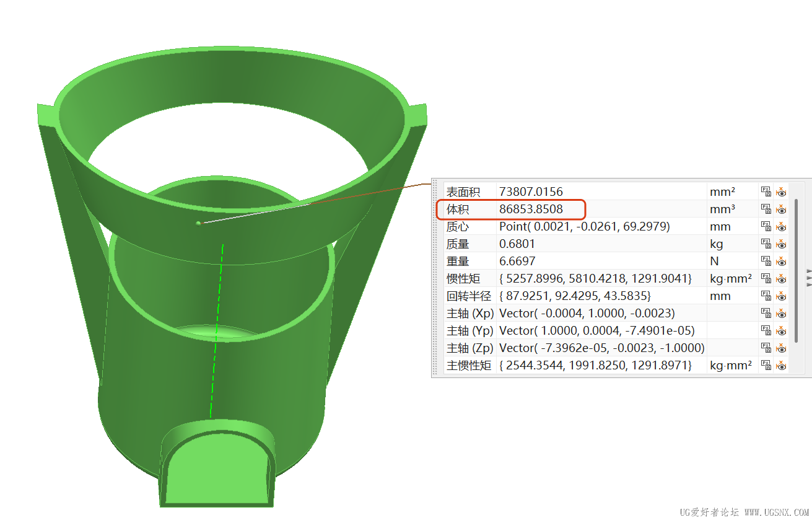The width and height of the screenshot is (812, 520).
Task: Click the topmost chevron arrow on right border
Action: tap(808, 271)
